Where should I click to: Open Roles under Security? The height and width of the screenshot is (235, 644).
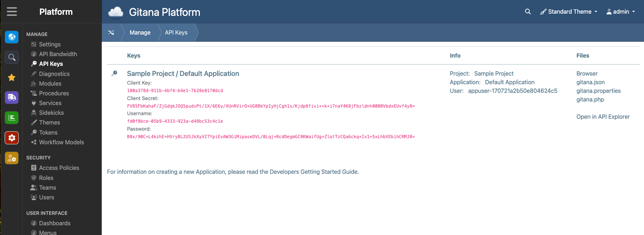[46, 178]
